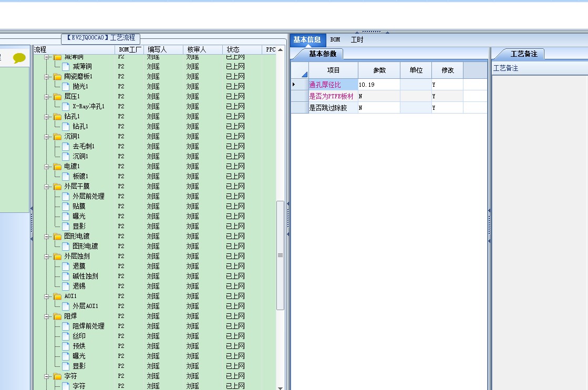The image size is (588, 390).
Task: Click document icon of 丝印
Action: pos(66,336)
